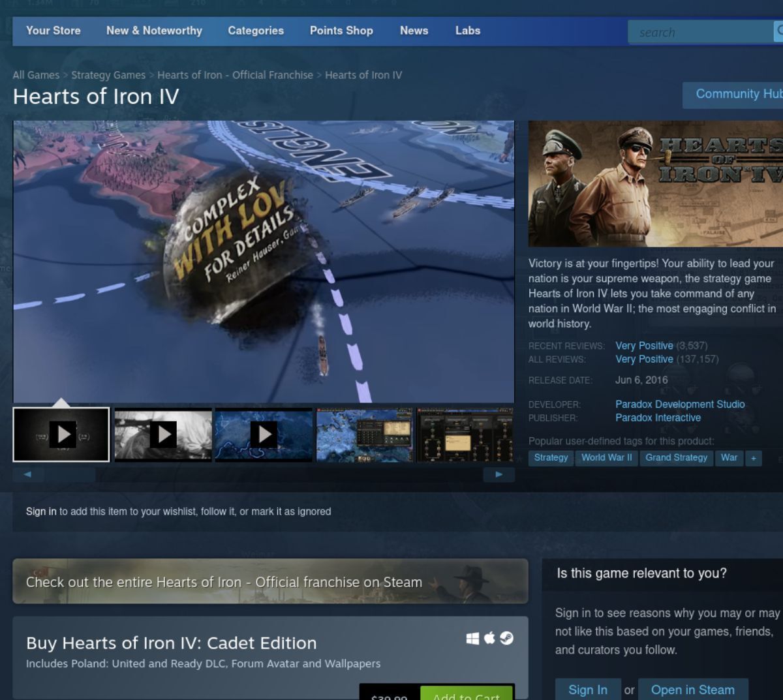The image size is (783, 700).
Task: Focus the store search field
Action: point(700,32)
